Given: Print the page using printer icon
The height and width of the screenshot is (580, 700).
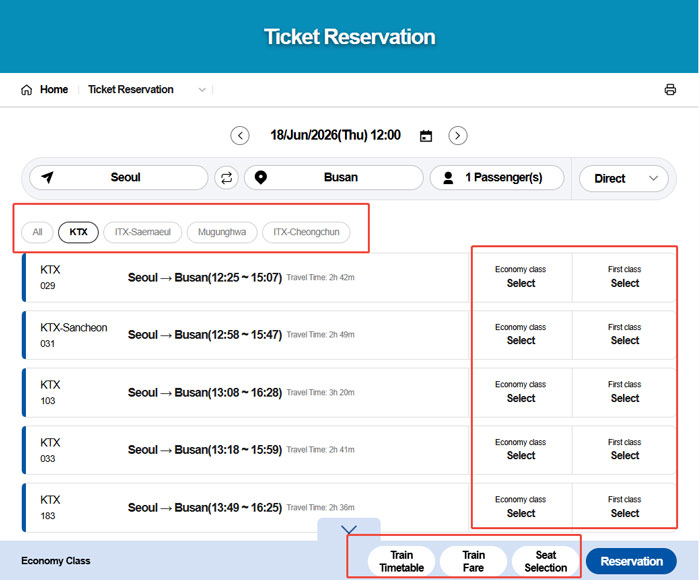Looking at the screenshot, I should coord(670,90).
